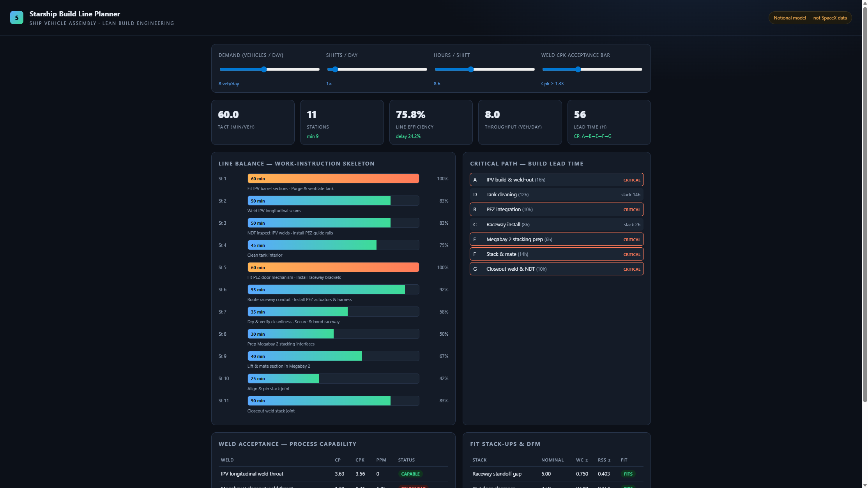
Task: Click the CAPABLE status badge
Action: pos(410,474)
